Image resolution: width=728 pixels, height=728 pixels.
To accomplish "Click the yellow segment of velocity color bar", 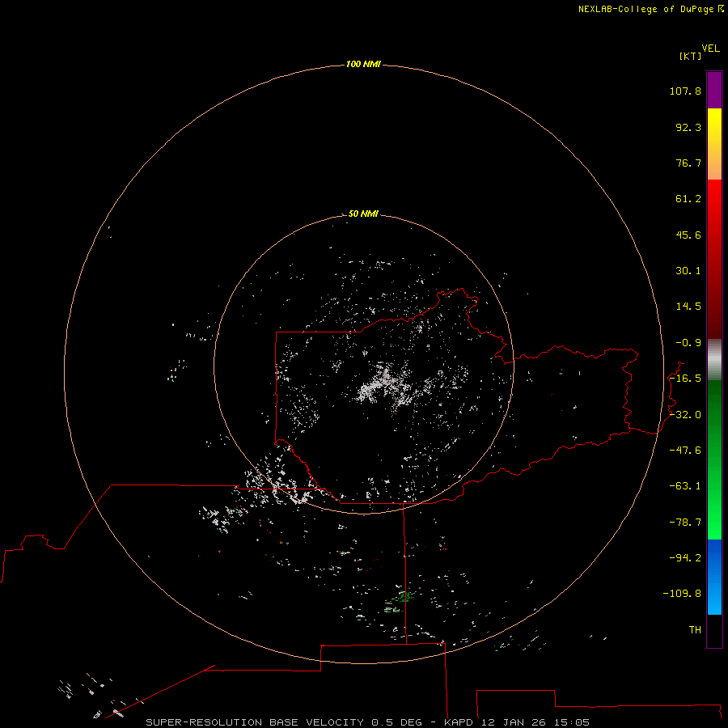I will [714, 144].
